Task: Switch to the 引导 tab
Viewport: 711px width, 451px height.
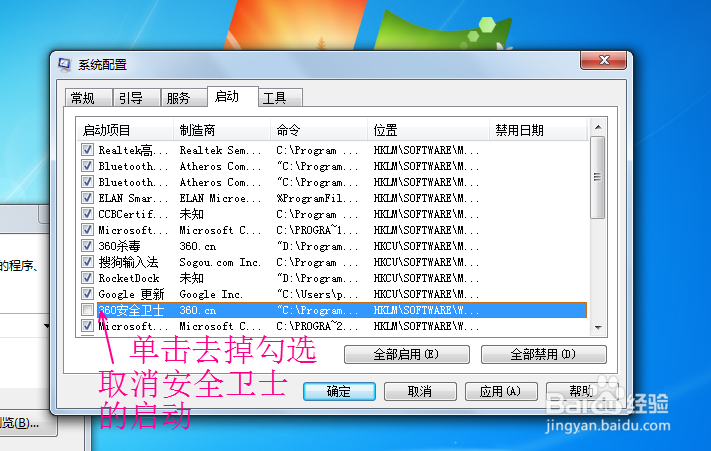Action: 137,97
